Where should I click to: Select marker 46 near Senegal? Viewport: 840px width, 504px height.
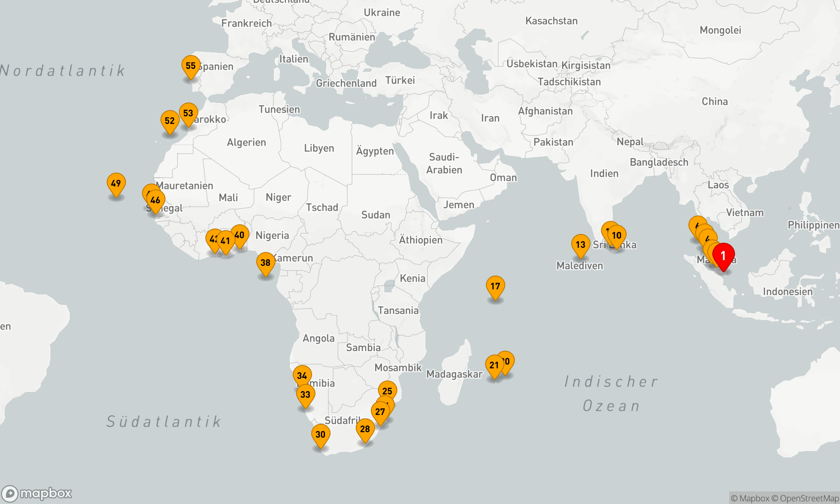156,200
